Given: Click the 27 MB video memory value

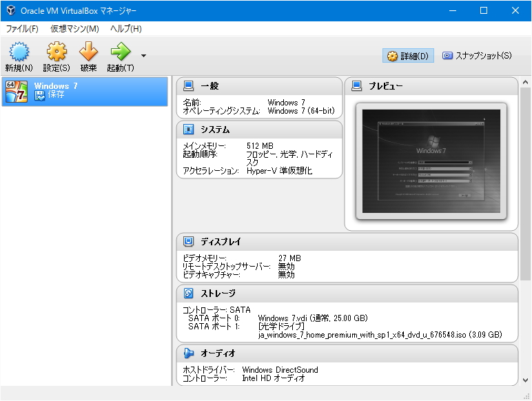Looking at the screenshot, I should coord(289,258).
